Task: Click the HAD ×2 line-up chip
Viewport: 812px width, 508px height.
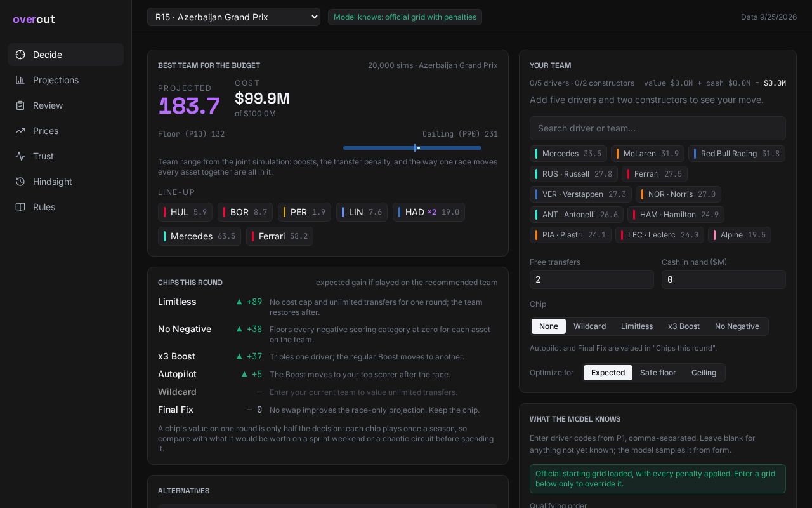Action: click(x=429, y=212)
